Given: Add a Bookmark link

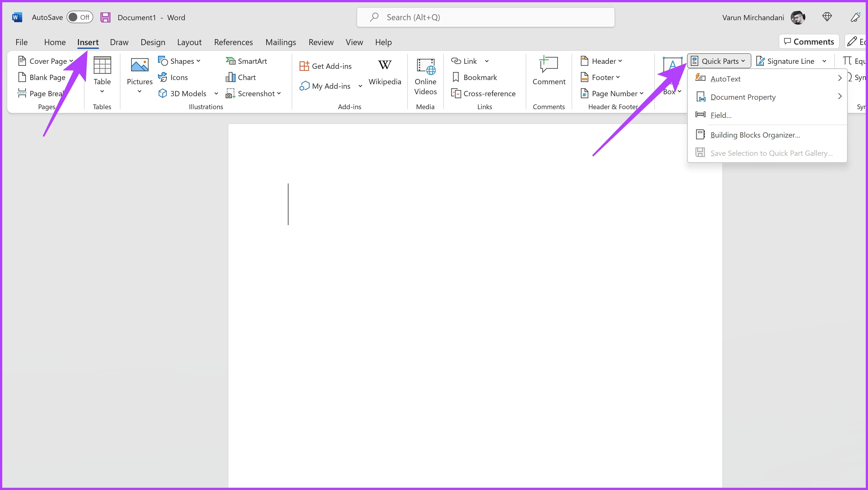Looking at the screenshot, I should (475, 77).
